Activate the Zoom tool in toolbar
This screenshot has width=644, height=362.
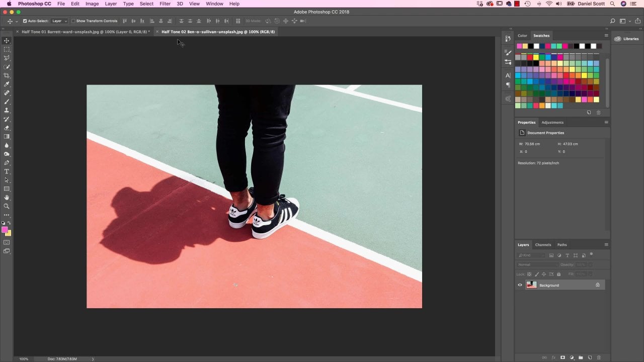(x=7, y=206)
